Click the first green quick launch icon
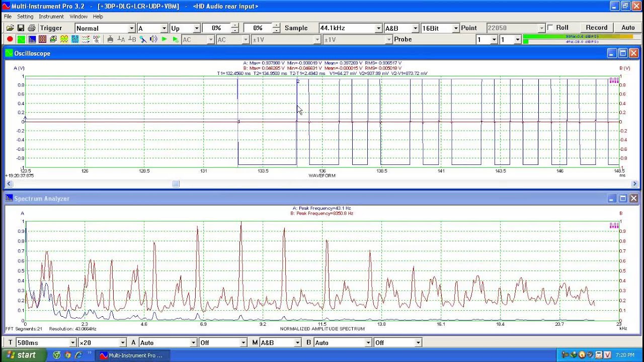644x362 pixels. tap(56, 355)
